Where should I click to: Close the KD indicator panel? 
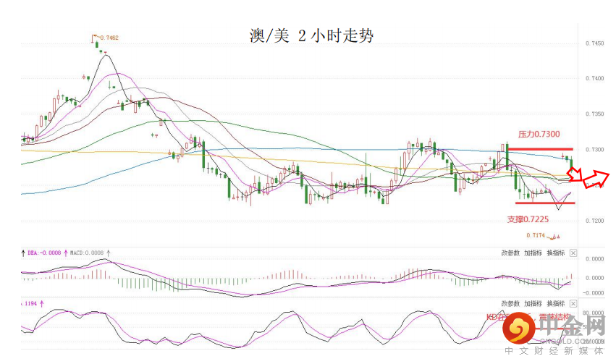[x=573, y=304]
